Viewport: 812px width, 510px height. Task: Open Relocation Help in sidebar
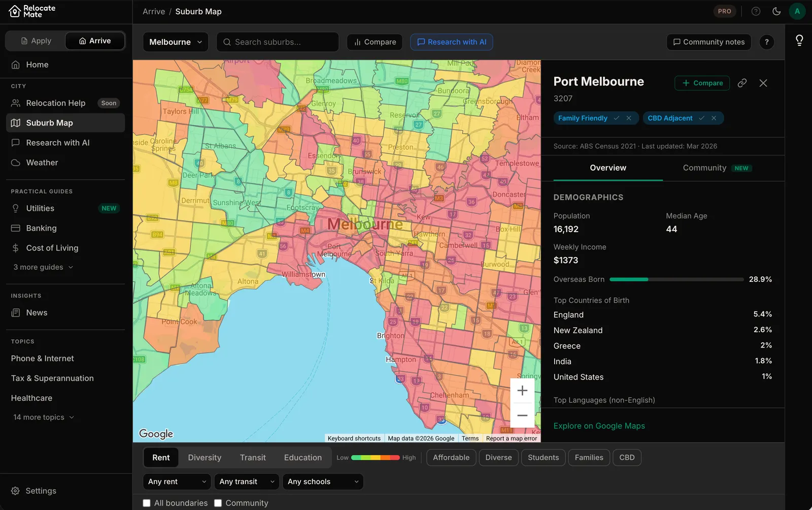(65, 103)
